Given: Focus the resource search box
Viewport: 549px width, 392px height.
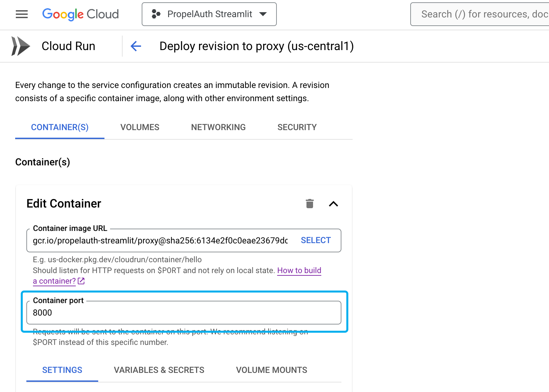Looking at the screenshot, I should click(x=480, y=14).
